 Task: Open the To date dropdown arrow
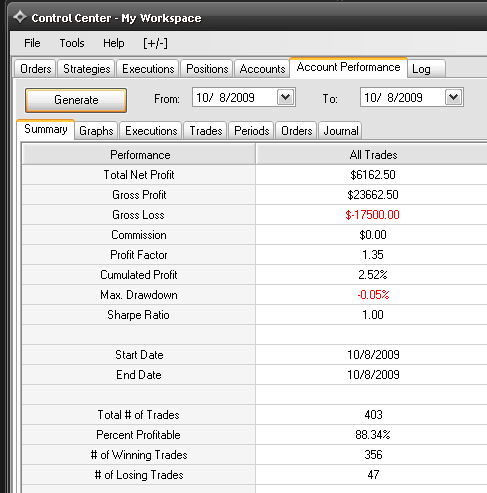[454, 97]
